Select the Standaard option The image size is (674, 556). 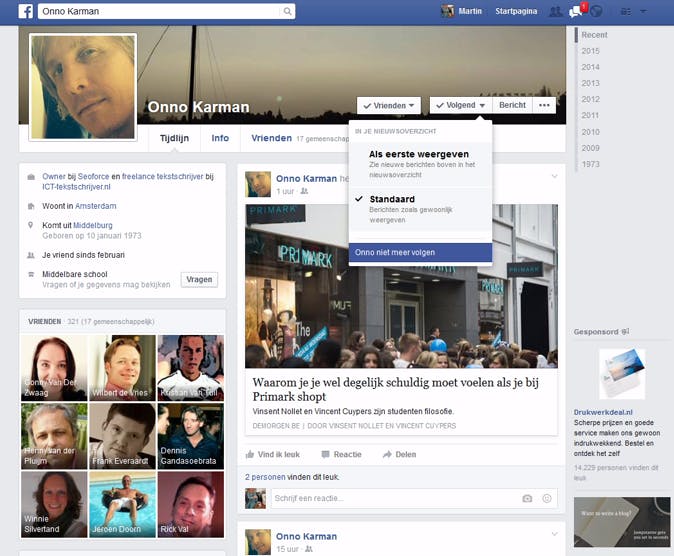420,209
